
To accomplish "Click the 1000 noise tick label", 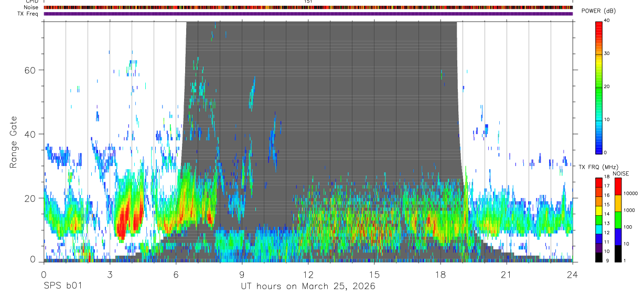I will (629, 210).
